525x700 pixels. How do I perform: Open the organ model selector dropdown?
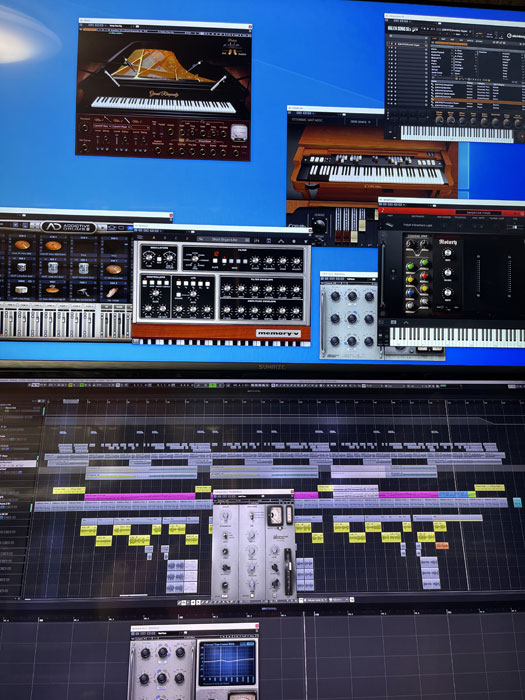coord(359,121)
